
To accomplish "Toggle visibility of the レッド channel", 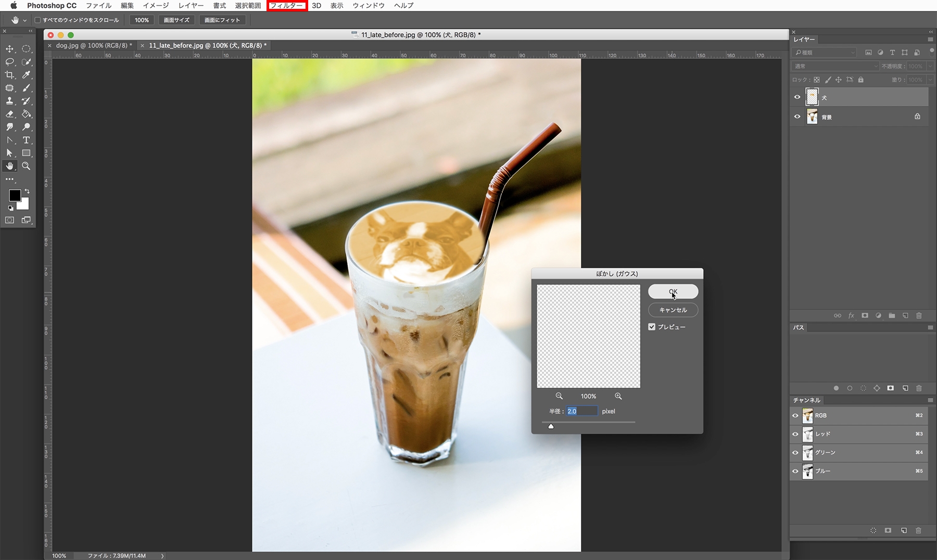I will click(795, 434).
